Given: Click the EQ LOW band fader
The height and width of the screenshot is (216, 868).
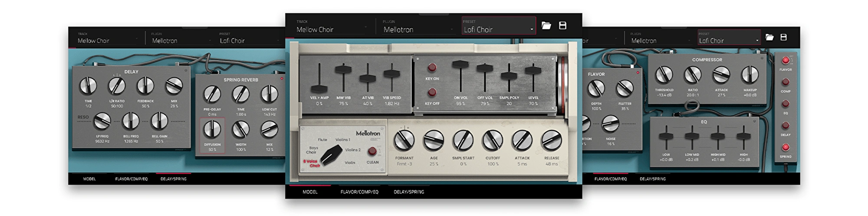Looking at the screenshot, I should pos(666,136).
